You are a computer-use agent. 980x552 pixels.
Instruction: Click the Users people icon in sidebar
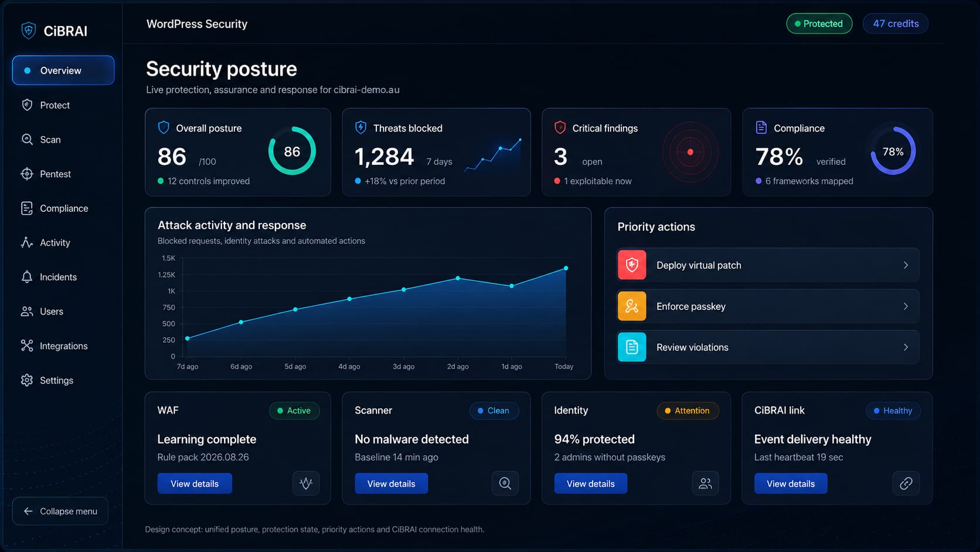(27, 311)
